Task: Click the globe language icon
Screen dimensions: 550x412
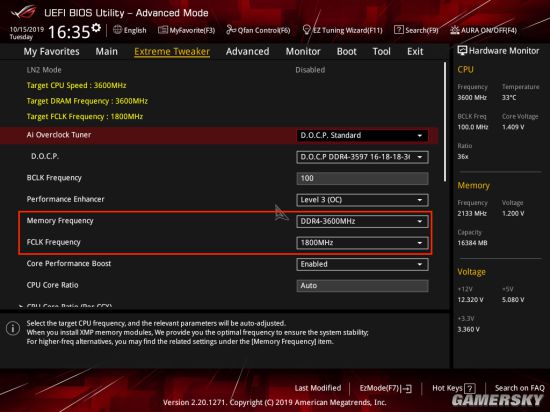Action: tap(117, 30)
